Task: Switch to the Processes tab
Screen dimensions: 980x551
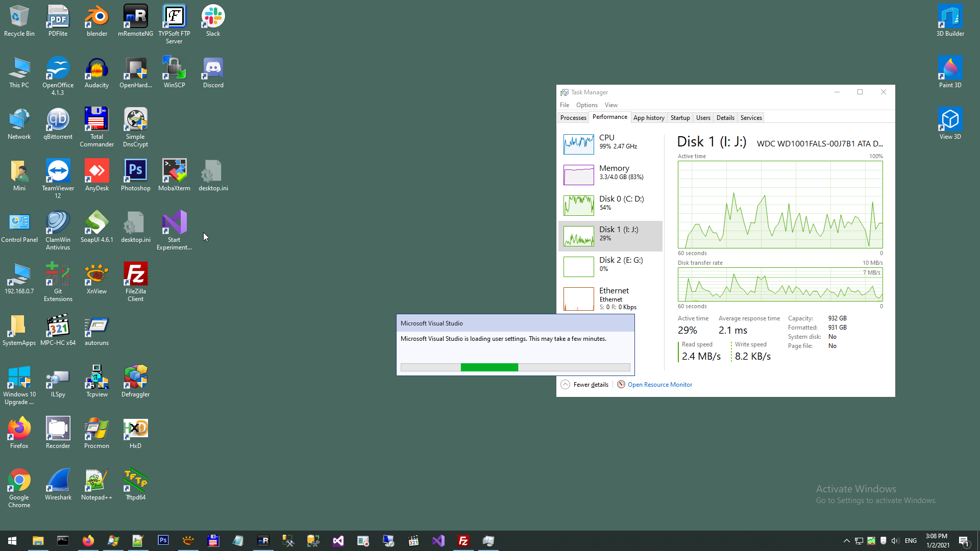Action: point(573,118)
